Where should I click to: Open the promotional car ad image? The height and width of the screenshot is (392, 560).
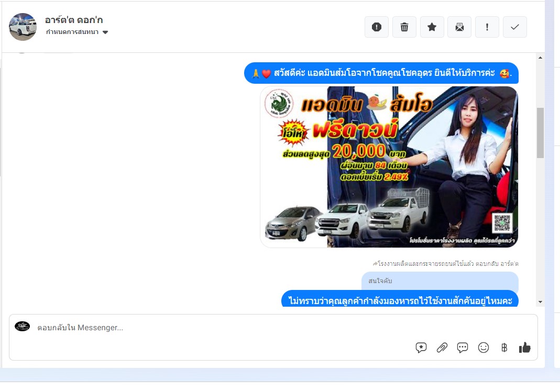389,167
